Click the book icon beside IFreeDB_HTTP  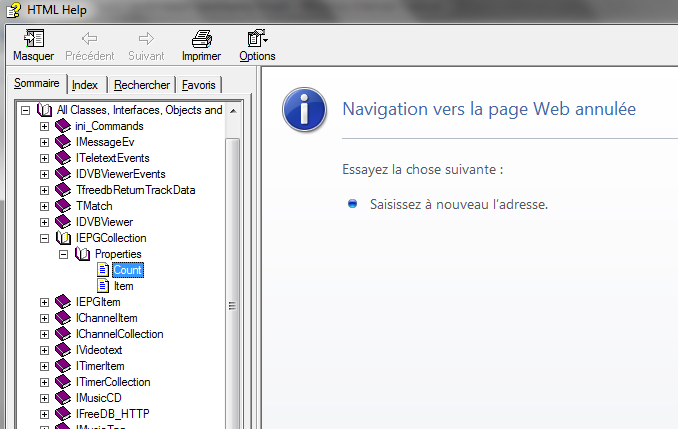point(63,414)
